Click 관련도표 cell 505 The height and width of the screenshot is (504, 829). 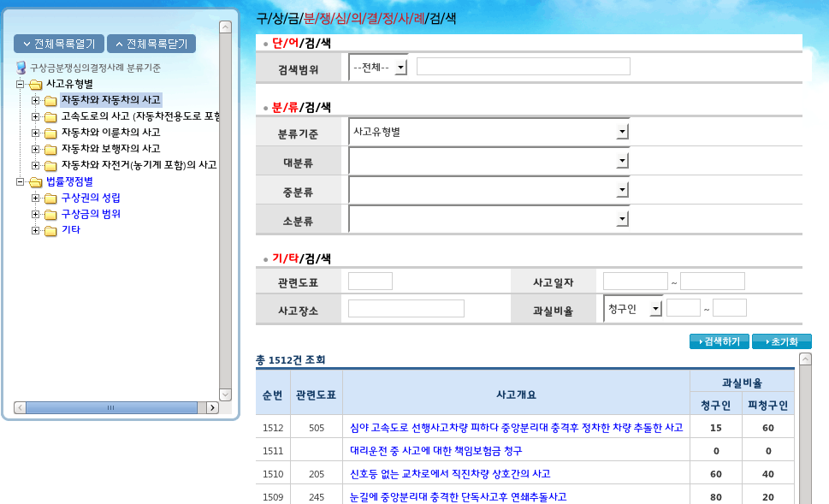click(x=317, y=428)
